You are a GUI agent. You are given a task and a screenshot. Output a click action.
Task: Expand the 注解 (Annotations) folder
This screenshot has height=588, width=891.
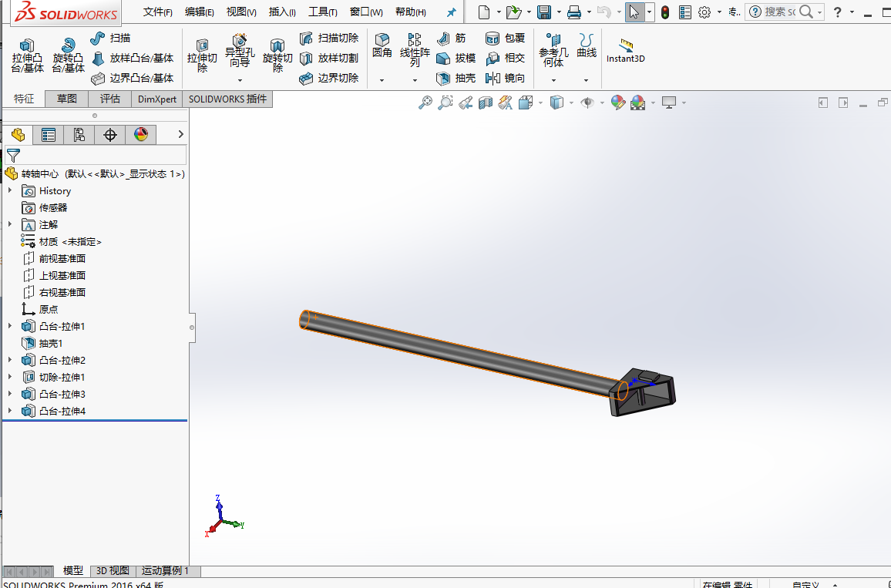click(10, 224)
